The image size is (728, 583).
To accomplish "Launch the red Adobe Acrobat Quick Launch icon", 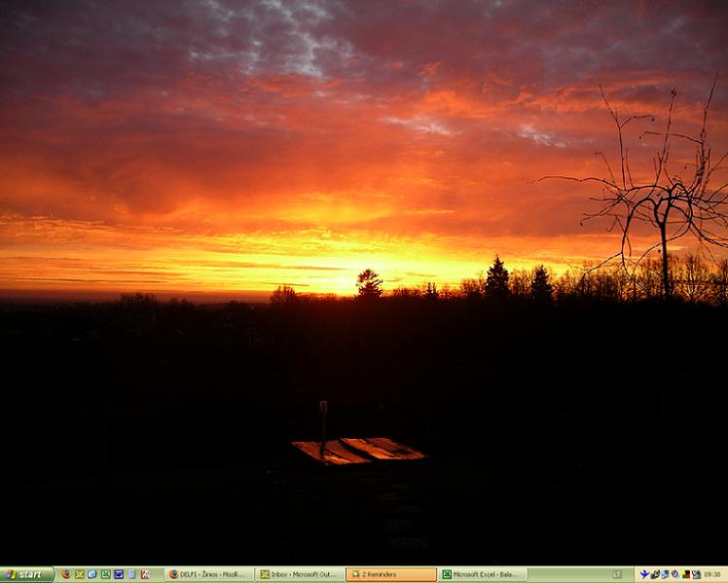I will (145, 574).
